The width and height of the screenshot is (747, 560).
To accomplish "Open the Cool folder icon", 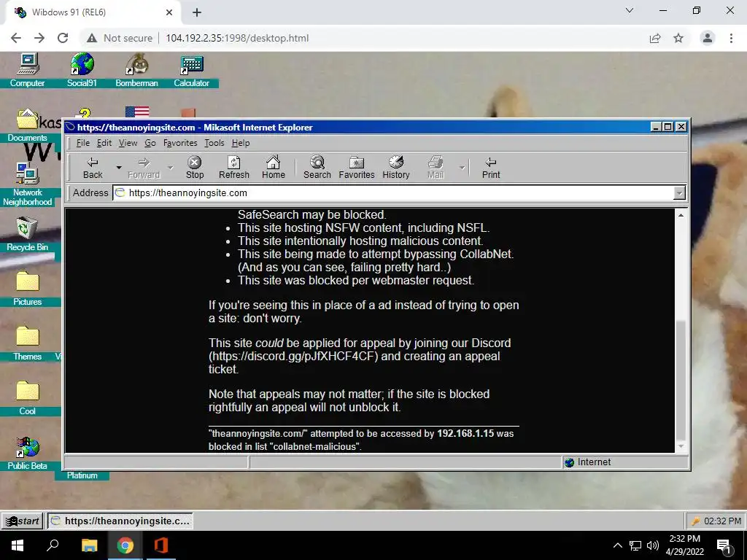I will tap(27, 398).
